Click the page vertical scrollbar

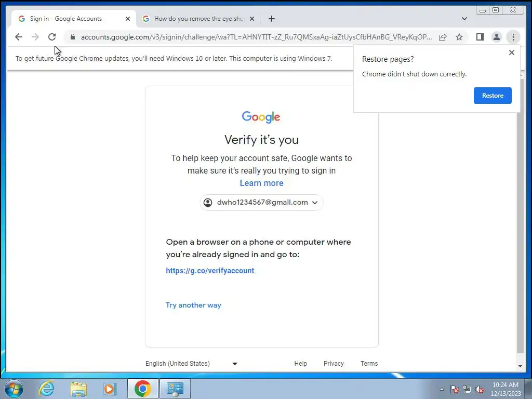coord(520,216)
